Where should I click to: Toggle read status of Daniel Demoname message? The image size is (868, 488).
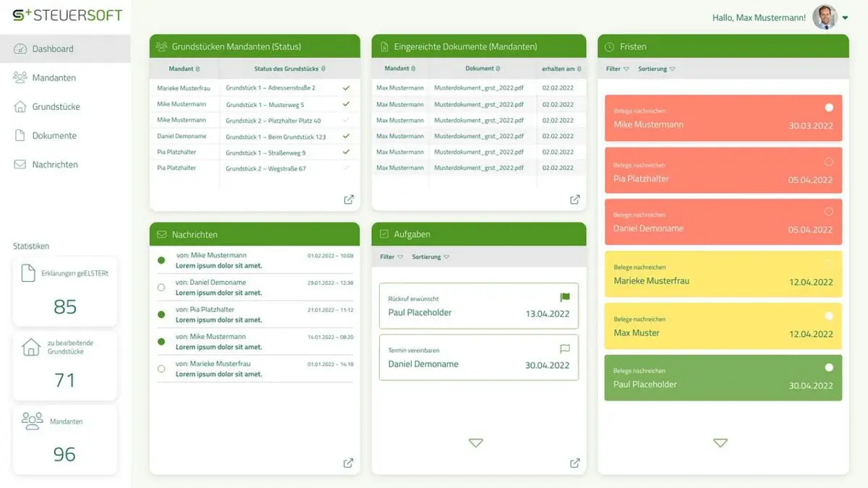click(161, 287)
